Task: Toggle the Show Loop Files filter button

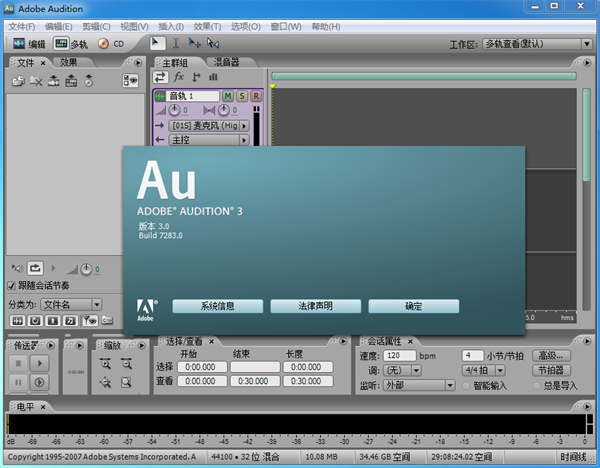Action: pos(35,321)
